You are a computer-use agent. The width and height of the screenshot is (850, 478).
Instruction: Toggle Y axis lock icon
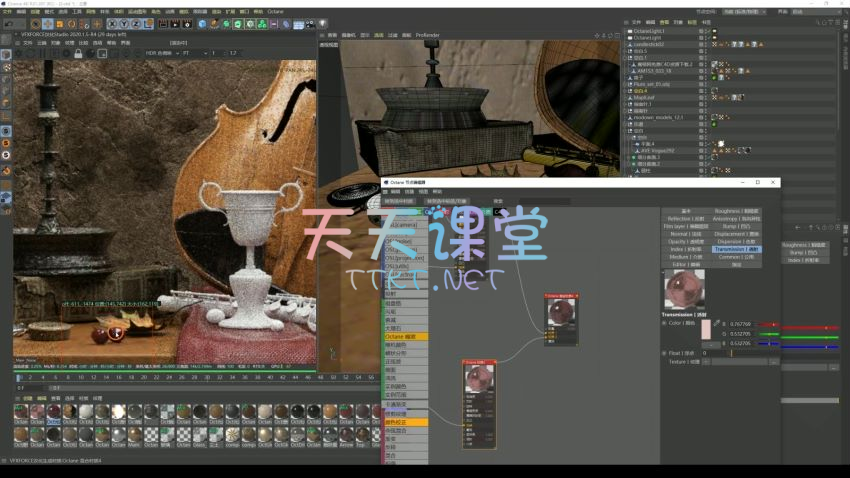126,24
